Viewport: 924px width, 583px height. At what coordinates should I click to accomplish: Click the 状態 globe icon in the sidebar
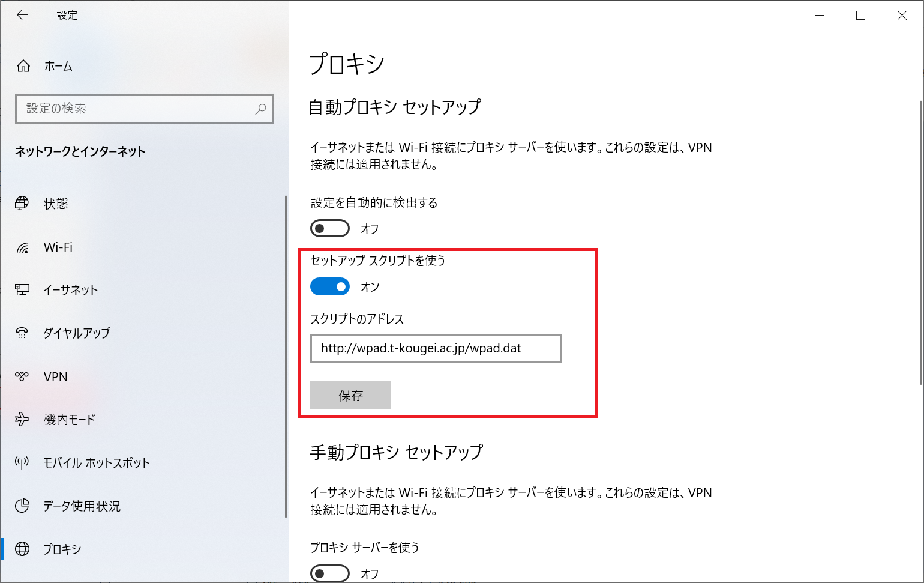[22, 204]
